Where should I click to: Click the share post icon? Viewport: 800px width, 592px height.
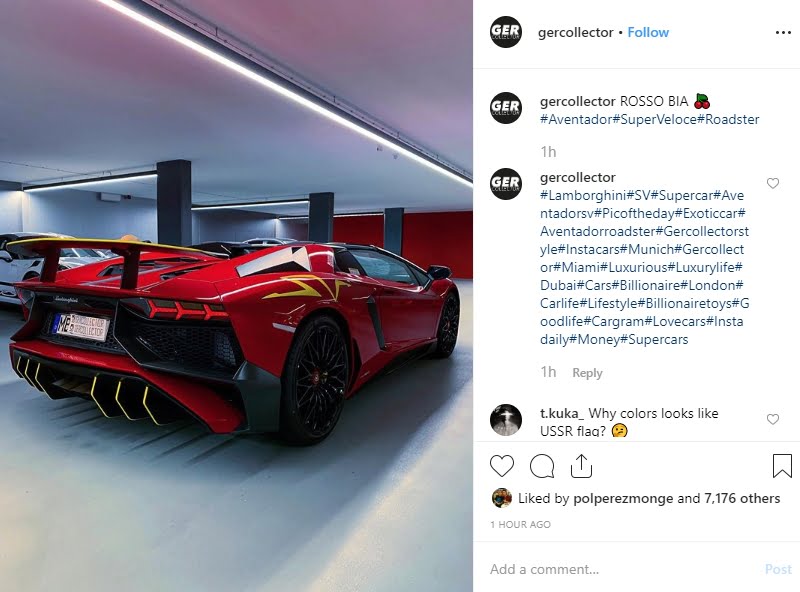click(581, 466)
